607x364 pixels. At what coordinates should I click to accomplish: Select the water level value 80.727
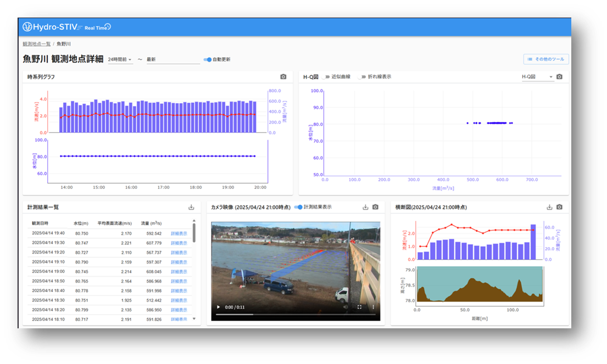pos(82,253)
